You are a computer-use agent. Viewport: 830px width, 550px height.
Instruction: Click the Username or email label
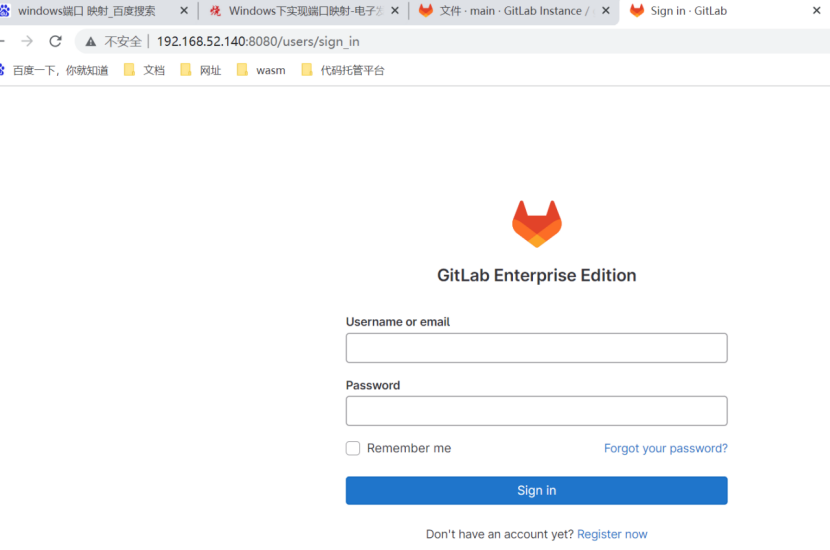tap(398, 322)
